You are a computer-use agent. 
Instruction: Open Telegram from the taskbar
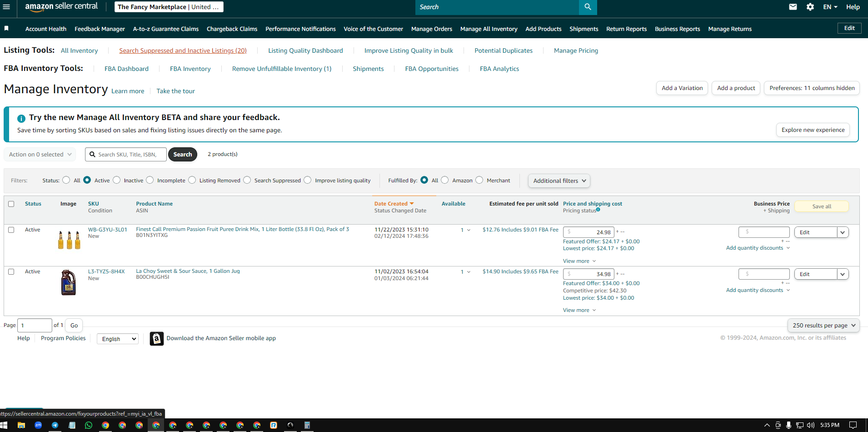tap(55, 425)
